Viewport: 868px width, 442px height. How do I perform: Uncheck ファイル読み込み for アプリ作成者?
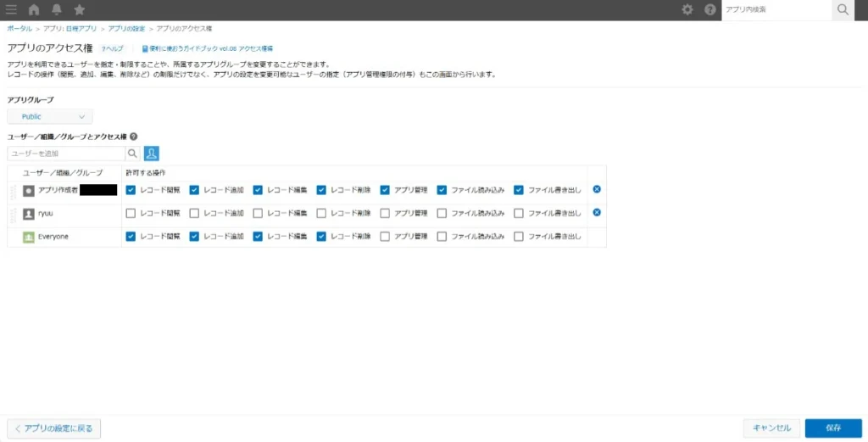click(x=442, y=190)
